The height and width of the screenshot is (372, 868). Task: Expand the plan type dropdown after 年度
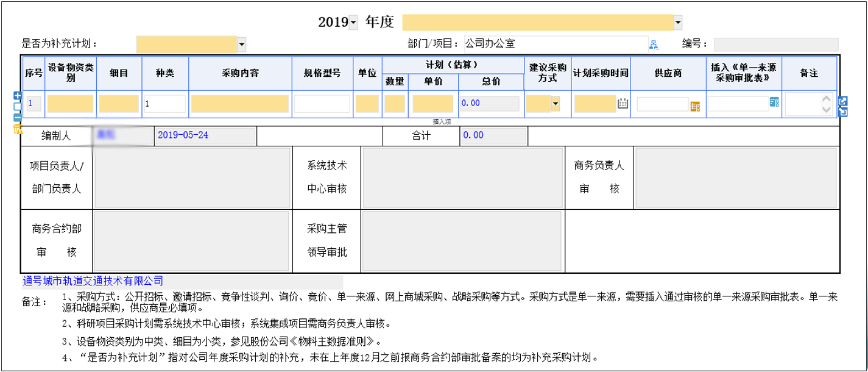(678, 23)
